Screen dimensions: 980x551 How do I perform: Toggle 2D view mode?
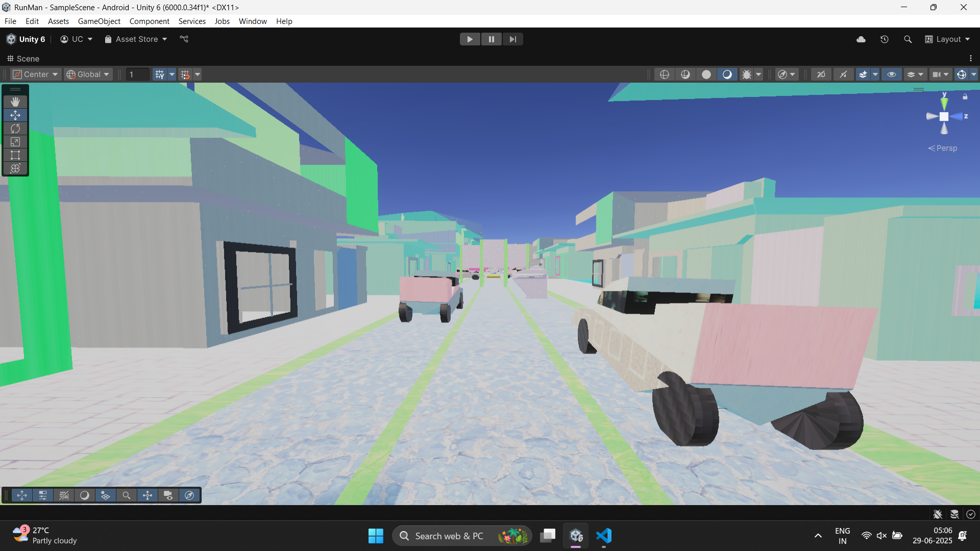[x=821, y=74]
